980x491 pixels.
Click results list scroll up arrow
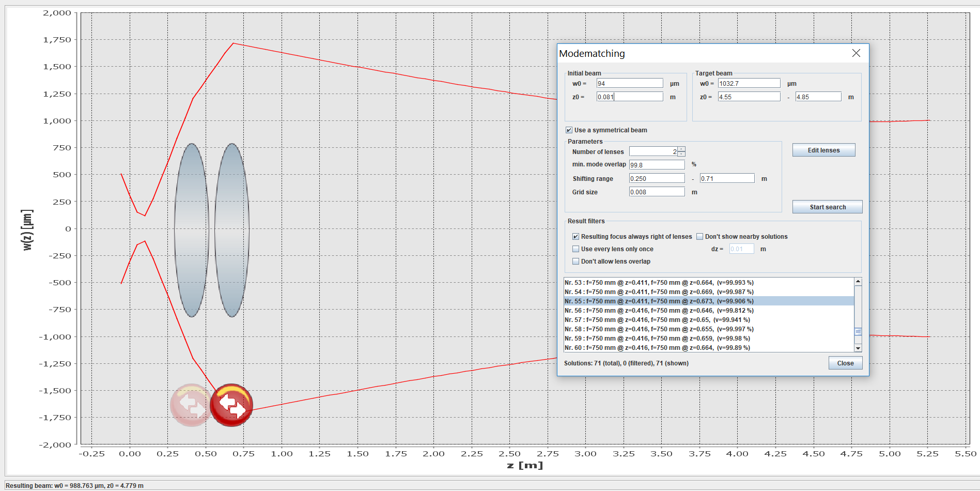pos(858,282)
